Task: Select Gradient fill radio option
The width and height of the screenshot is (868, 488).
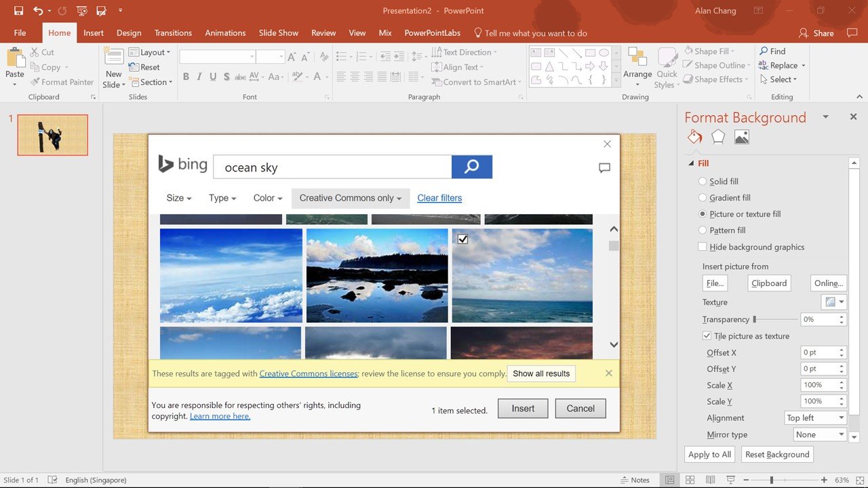Action: point(703,198)
